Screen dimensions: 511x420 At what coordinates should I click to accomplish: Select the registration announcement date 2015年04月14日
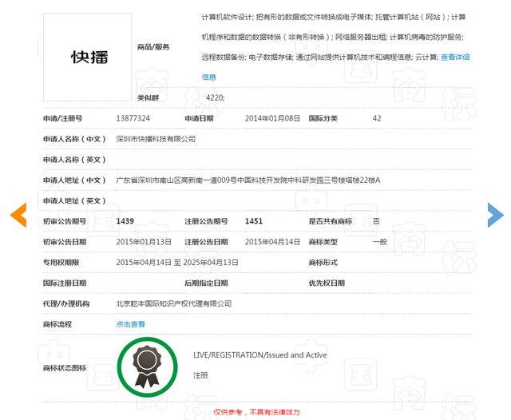(272, 242)
